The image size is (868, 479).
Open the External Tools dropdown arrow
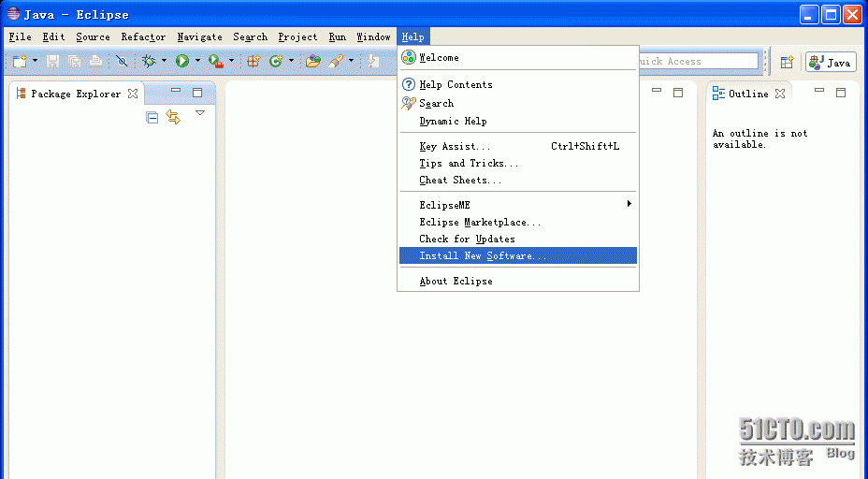click(231, 61)
